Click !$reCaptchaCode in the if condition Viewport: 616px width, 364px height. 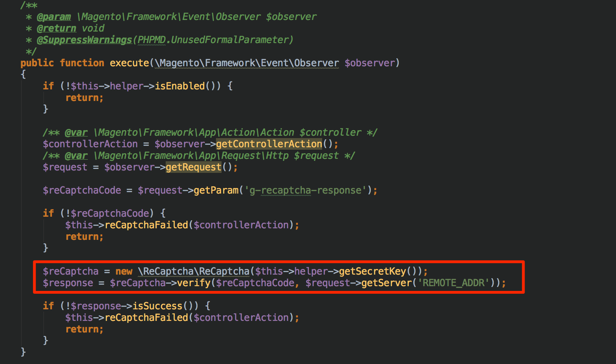pyautogui.click(x=107, y=214)
